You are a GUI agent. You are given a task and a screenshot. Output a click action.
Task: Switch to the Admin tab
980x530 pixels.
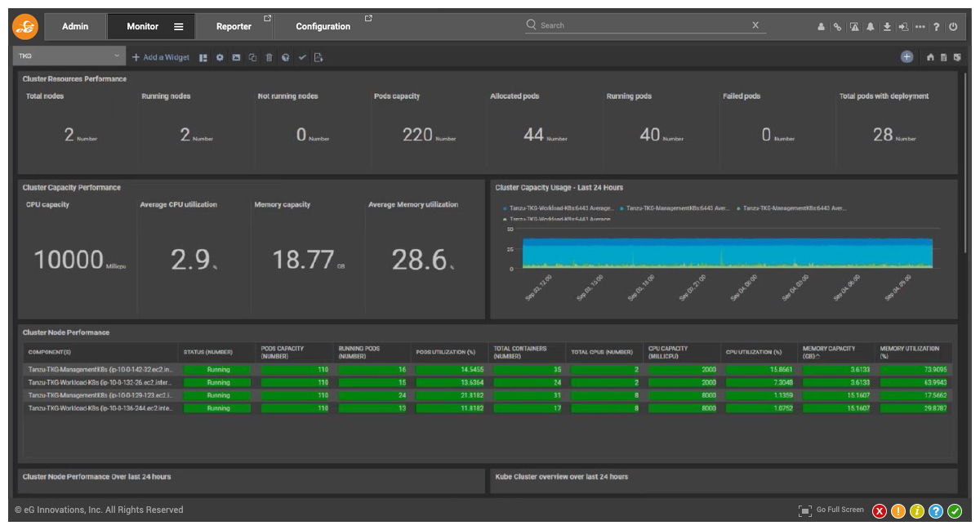pyautogui.click(x=75, y=26)
